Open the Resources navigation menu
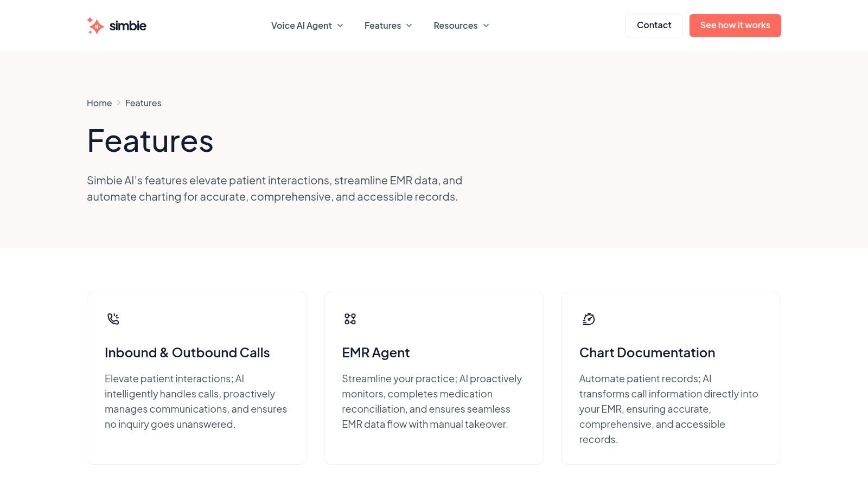 (x=462, y=25)
